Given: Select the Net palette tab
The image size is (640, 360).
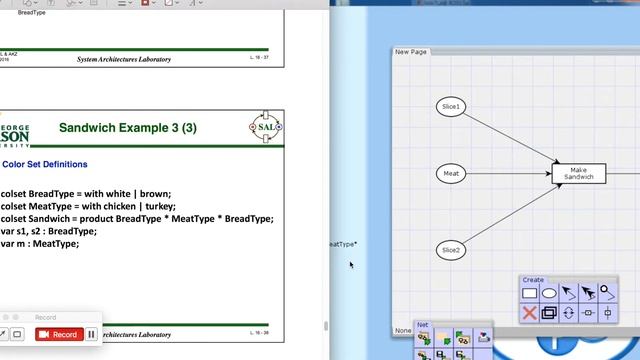Looking at the screenshot, I should coord(422,324).
